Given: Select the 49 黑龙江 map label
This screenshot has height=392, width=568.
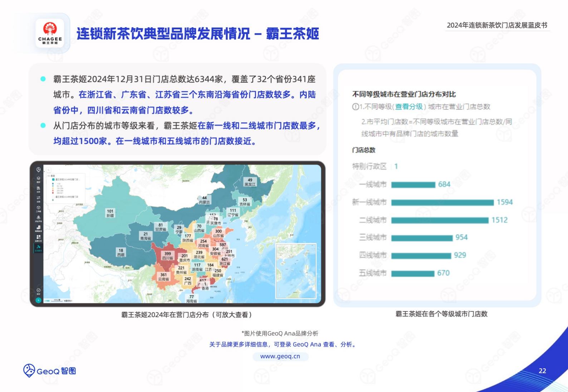Looking at the screenshot, I should (250, 182).
